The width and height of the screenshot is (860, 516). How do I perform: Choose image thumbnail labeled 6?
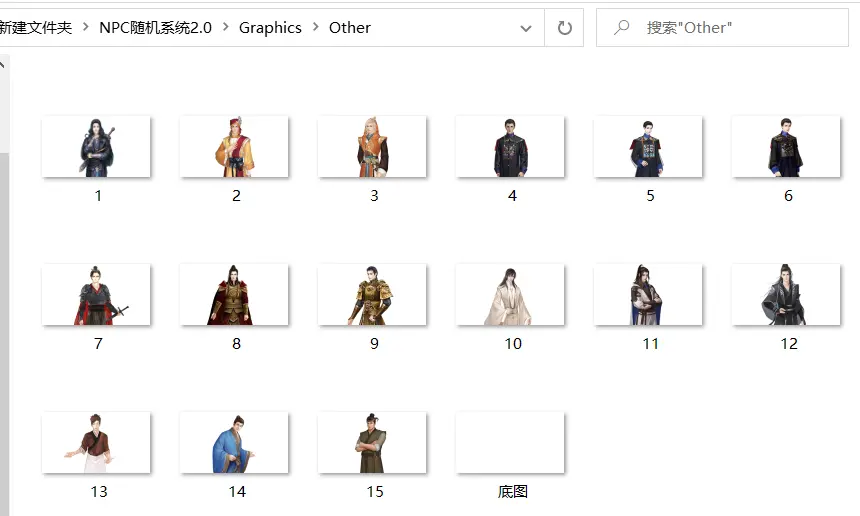click(787, 147)
